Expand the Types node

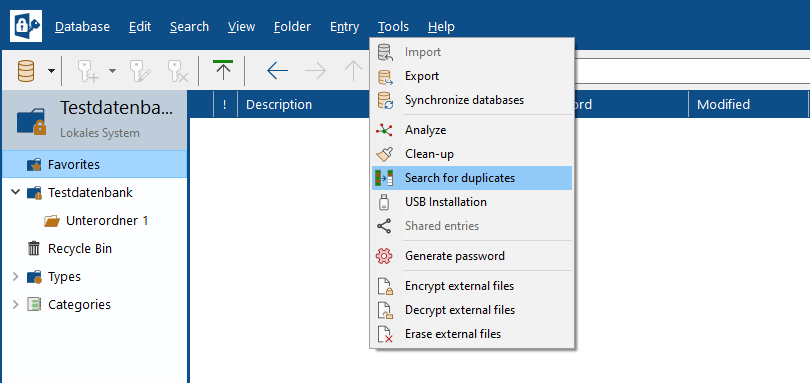[x=15, y=277]
